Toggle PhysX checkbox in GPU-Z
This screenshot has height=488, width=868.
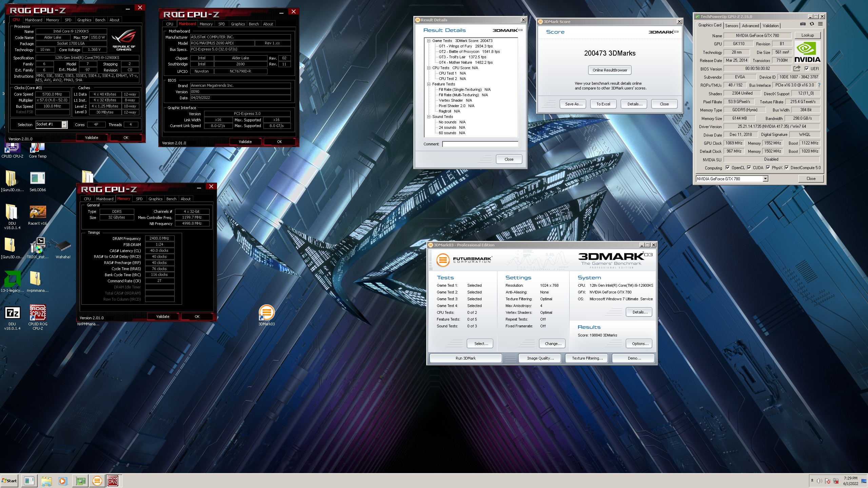(768, 168)
